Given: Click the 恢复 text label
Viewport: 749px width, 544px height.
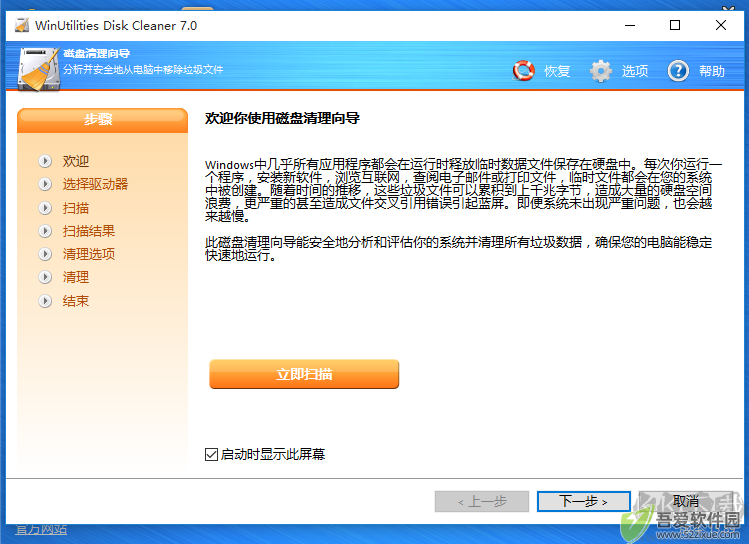Looking at the screenshot, I should click(557, 71).
